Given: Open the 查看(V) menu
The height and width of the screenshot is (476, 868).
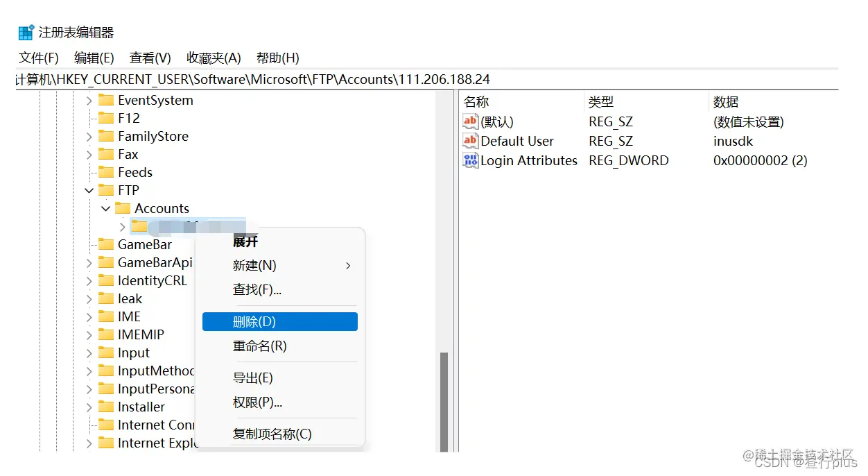Looking at the screenshot, I should click(150, 58).
